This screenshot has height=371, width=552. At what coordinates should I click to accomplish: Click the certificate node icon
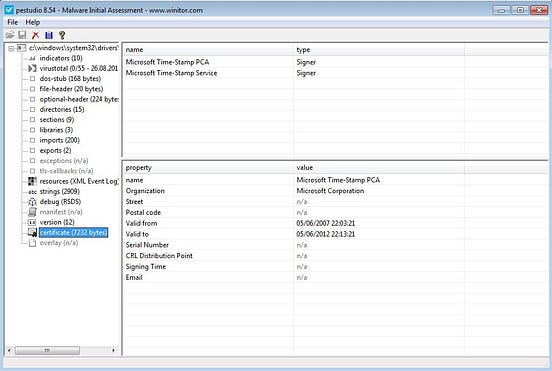pos(32,232)
